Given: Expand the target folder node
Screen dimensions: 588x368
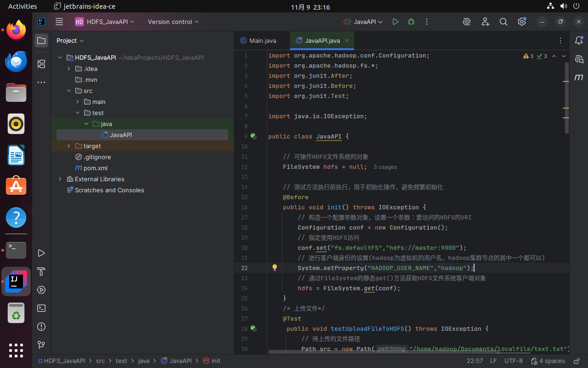Looking at the screenshot, I should coord(68,146).
